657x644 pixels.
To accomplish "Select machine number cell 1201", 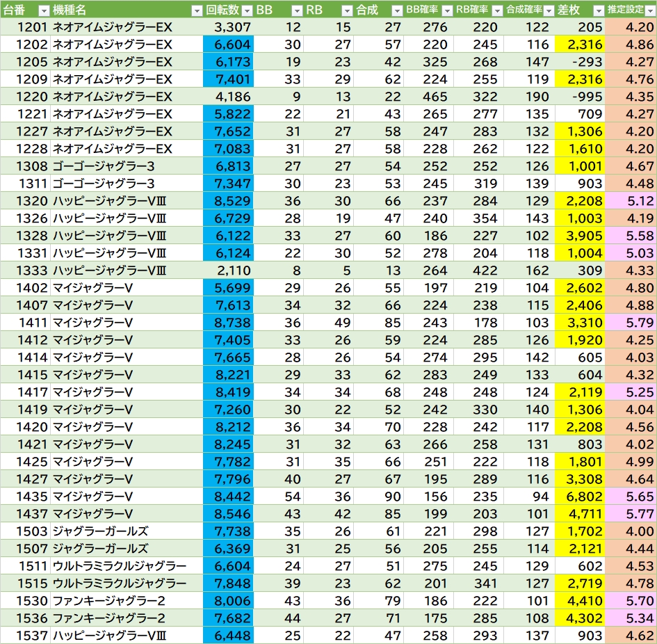I will (26, 27).
